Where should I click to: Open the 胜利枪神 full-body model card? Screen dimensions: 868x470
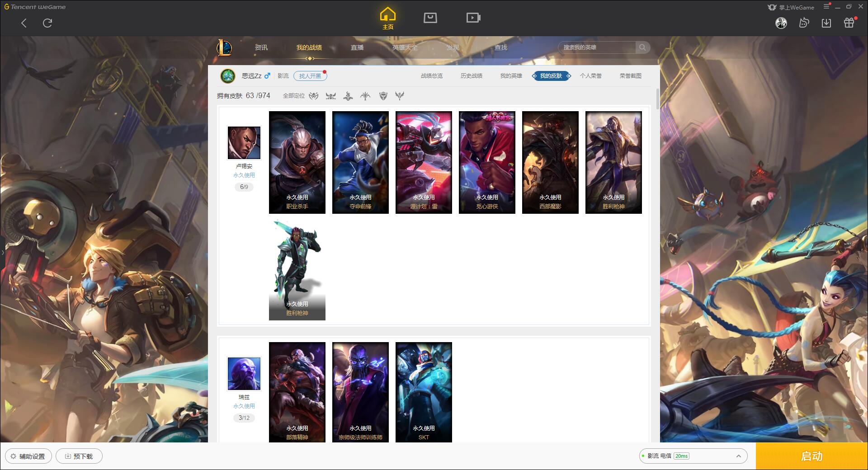297,269
